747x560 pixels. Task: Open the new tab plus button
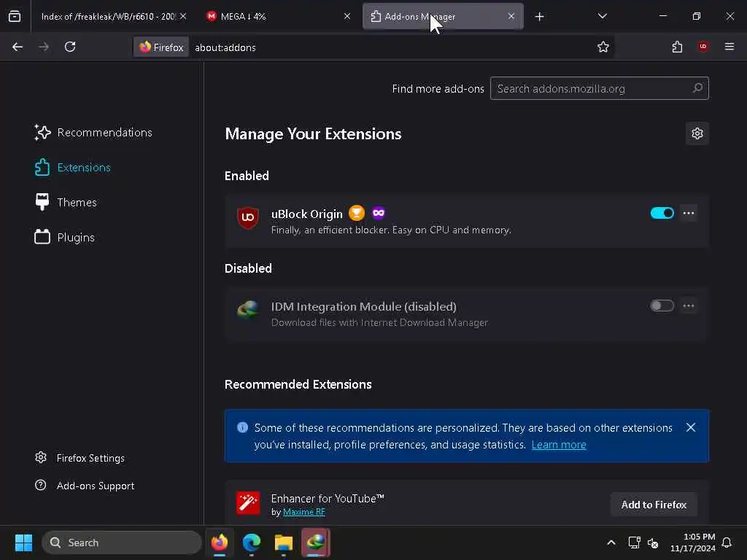[x=539, y=17]
